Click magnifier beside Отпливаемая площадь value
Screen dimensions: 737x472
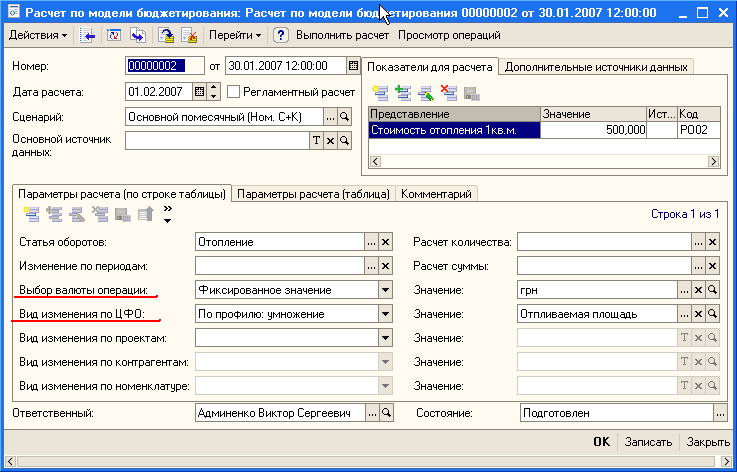712,314
